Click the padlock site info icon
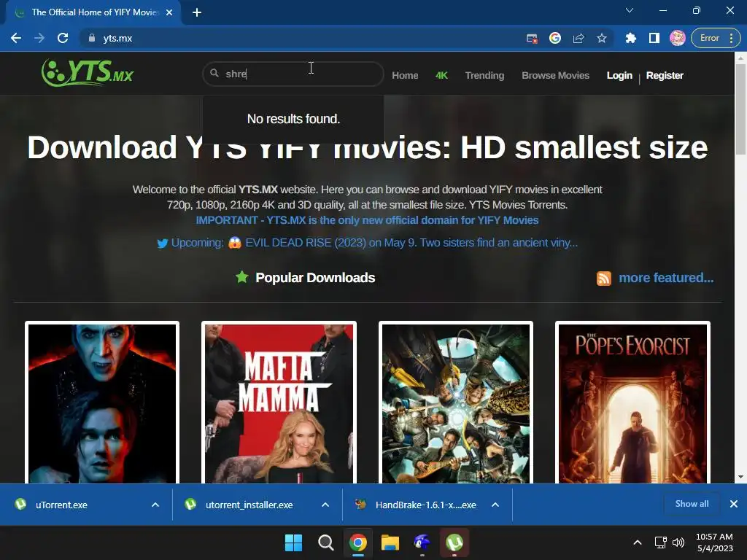 [x=91, y=38]
